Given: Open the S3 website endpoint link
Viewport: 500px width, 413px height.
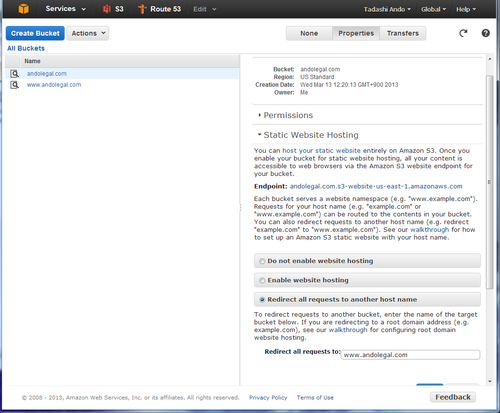Looking at the screenshot, I should (x=376, y=186).
